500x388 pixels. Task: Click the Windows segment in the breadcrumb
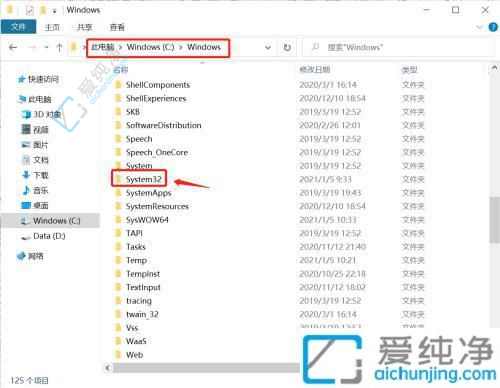tap(204, 47)
